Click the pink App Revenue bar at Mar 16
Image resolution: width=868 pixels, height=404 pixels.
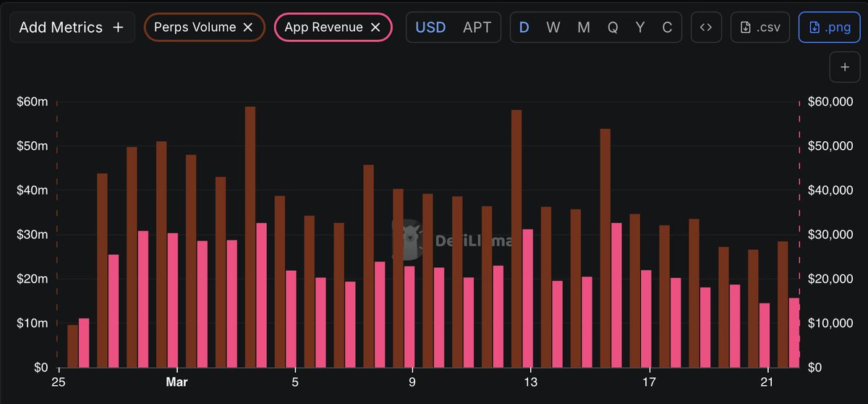point(616,295)
